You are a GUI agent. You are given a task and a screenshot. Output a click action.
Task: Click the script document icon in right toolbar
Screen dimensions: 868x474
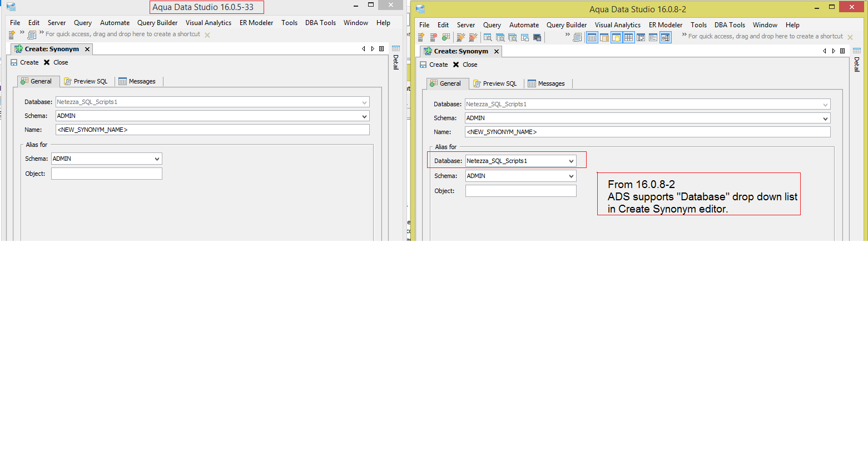pos(577,37)
